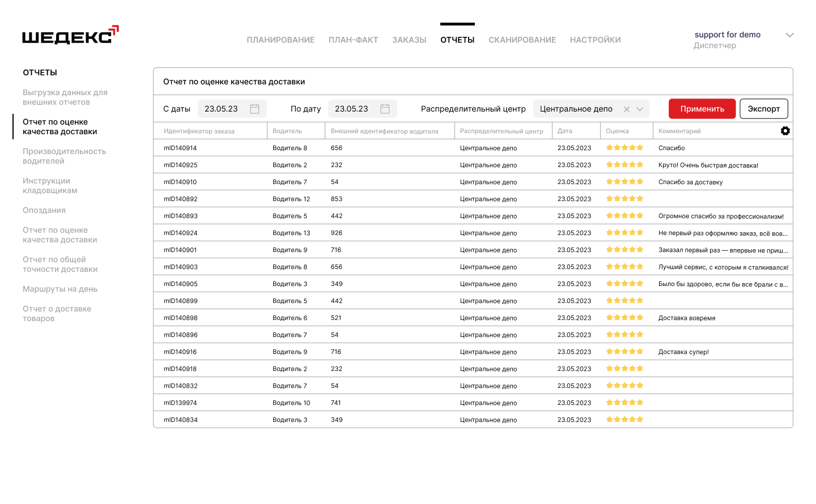Open the Маршруты на день report
Screen dimensions: 816x504
tap(60, 289)
